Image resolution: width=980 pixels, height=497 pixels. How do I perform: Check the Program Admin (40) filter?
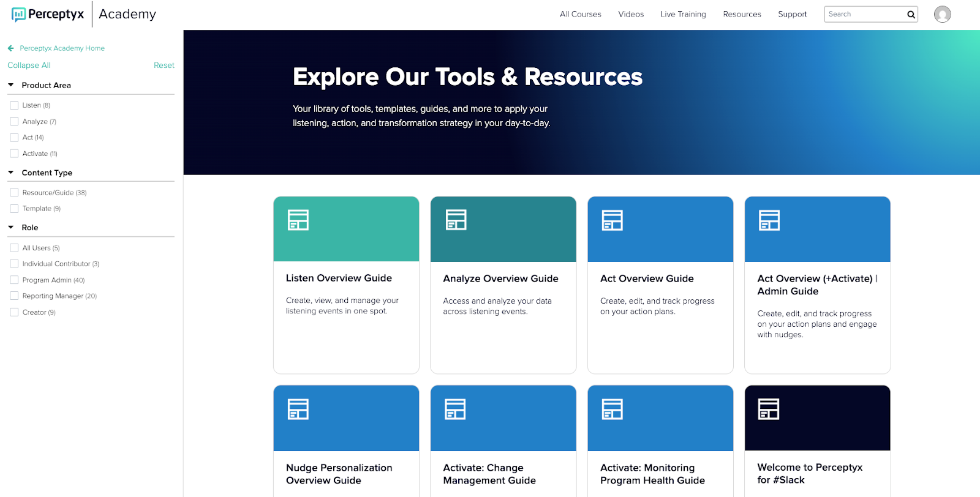click(x=14, y=280)
